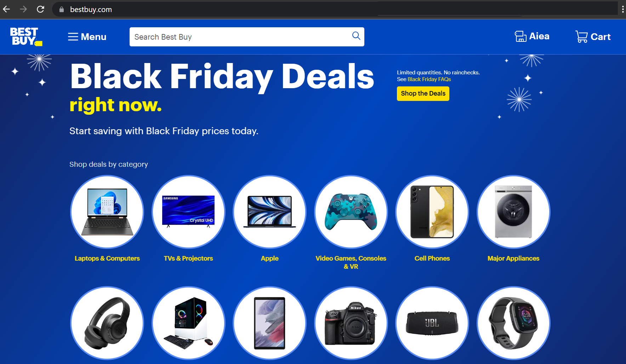The width and height of the screenshot is (626, 364).
Task: Select the Apple MacBook category image
Action: pos(270,212)
